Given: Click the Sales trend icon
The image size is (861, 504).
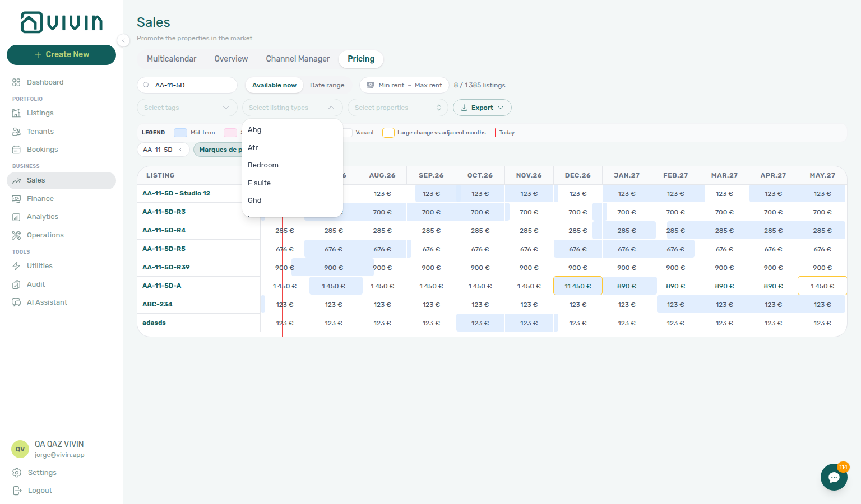Looking at the screenshot, I should pyautogui.click(x=16, y=180).
